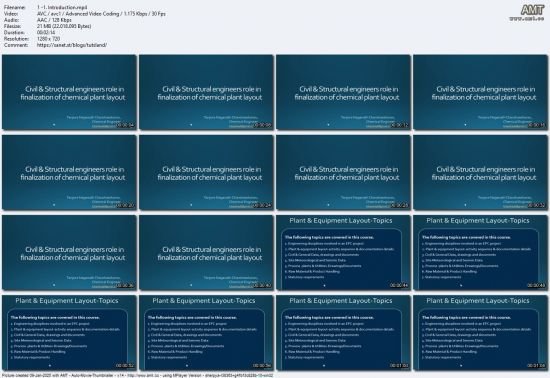Open the Topics slide frame at 00:00:44
This screenshot has height=378, width=550.
coord(343,252)
